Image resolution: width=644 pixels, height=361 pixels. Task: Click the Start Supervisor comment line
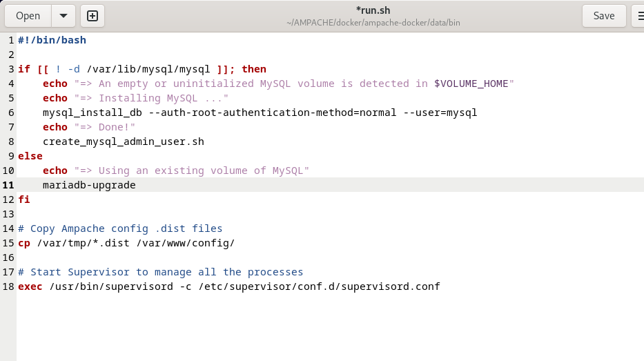pyautogui.click(x=161, y=272)
